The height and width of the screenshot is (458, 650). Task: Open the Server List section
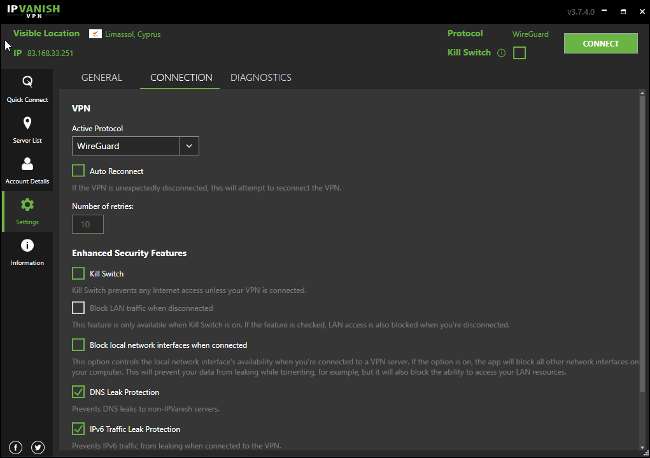(27, 130)
